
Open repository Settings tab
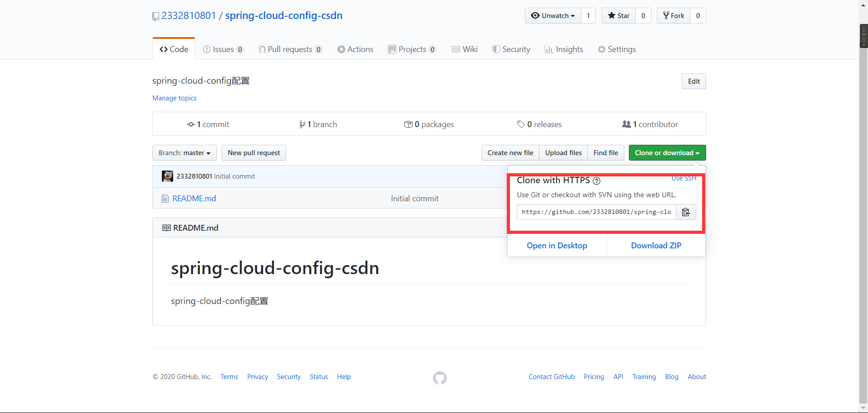617,49
